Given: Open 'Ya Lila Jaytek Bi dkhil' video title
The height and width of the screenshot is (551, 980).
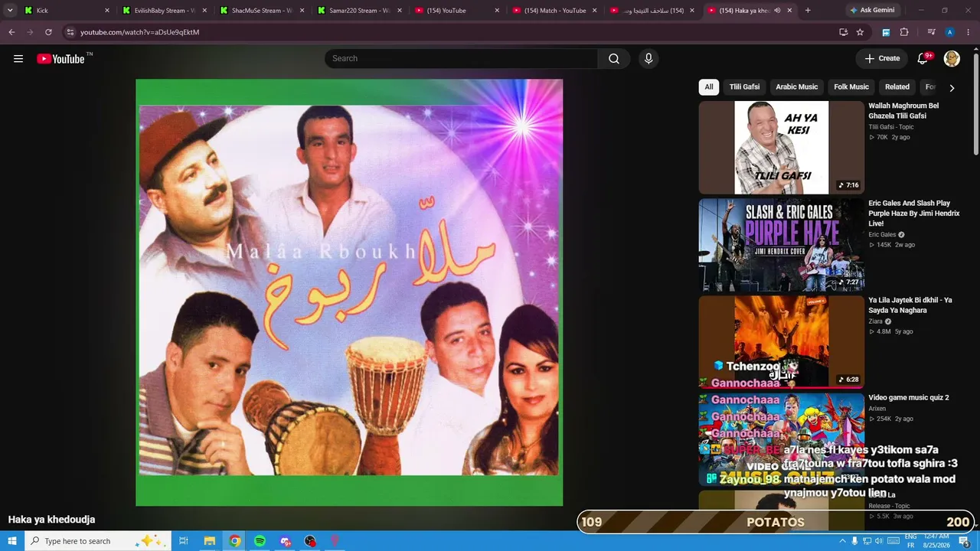Looking at the screenshot, I should click(910, 305).
